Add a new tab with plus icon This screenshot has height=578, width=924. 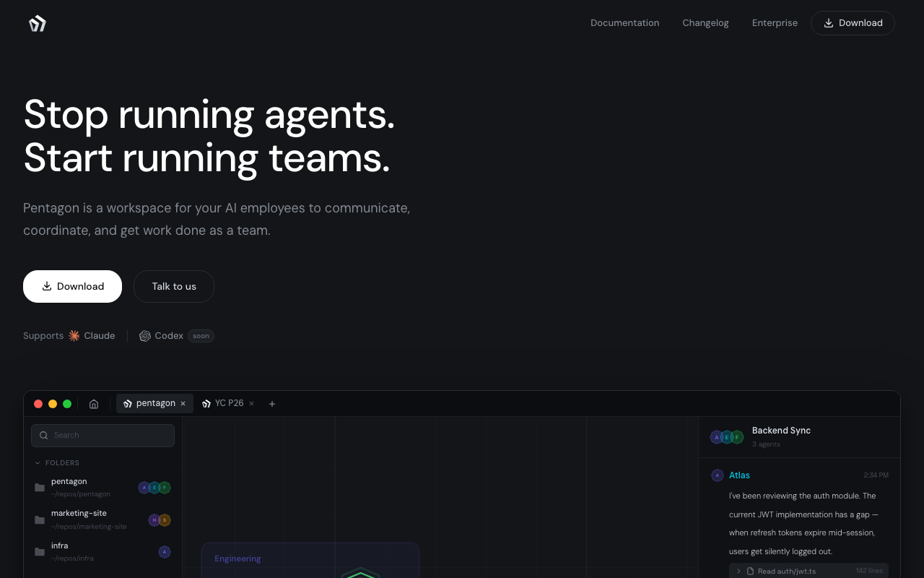coord(272,404)
